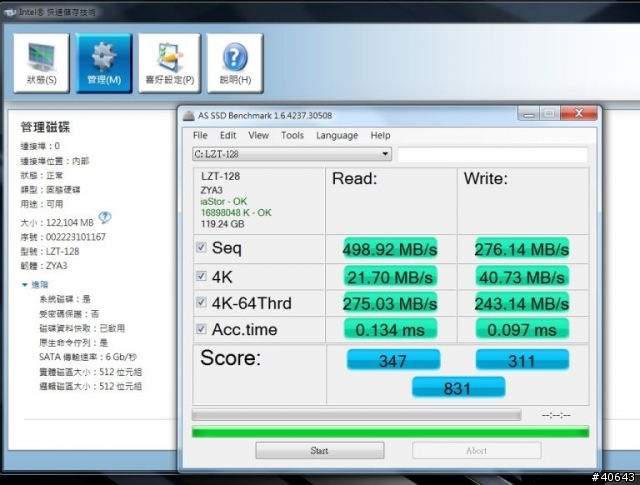640x485 pixels.
Task: Click the green progress bar
Action: [390, 432]
